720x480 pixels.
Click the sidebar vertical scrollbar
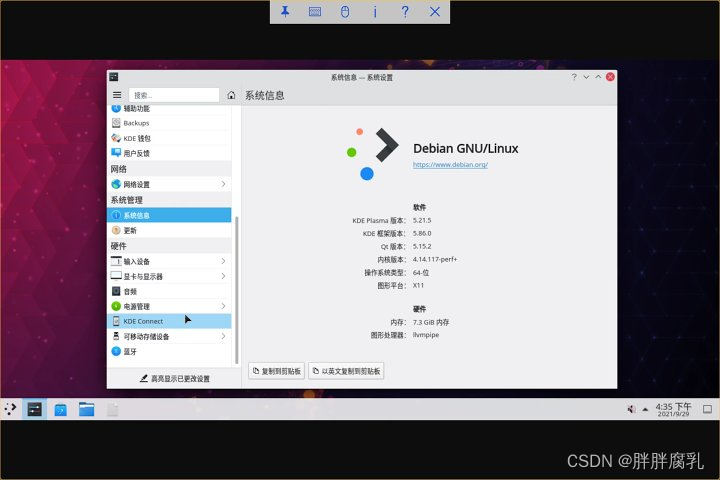point(236,289)
